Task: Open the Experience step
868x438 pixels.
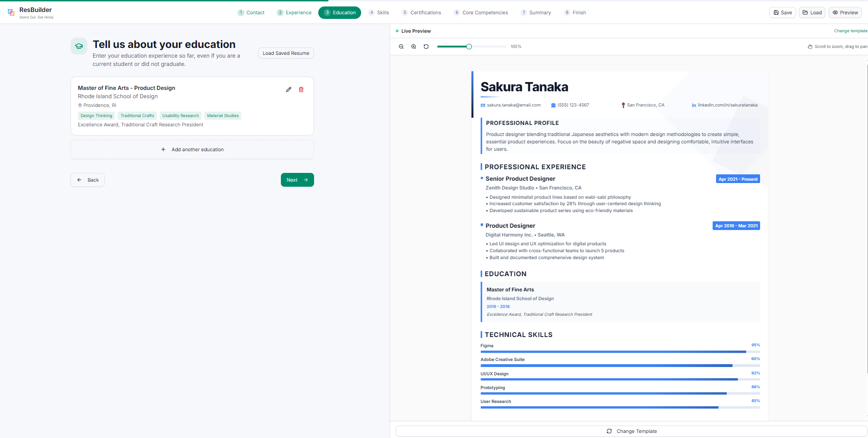Action: [x=294, y=12]
